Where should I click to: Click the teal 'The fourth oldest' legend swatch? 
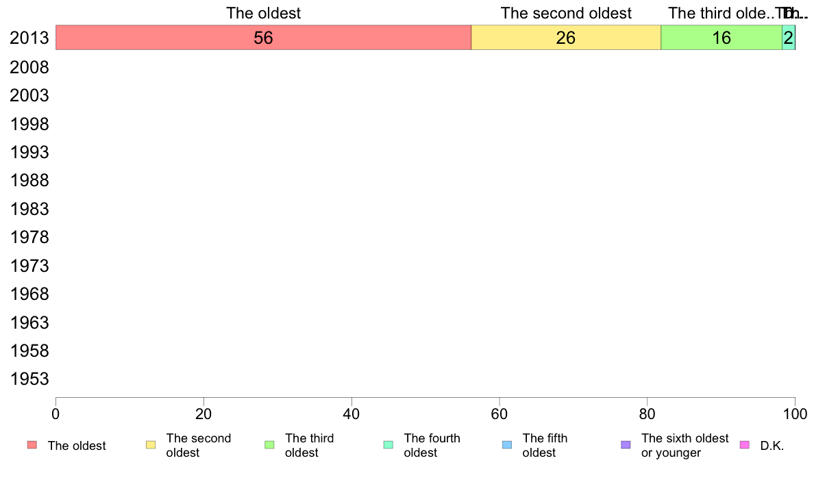[x=388, y=445]
